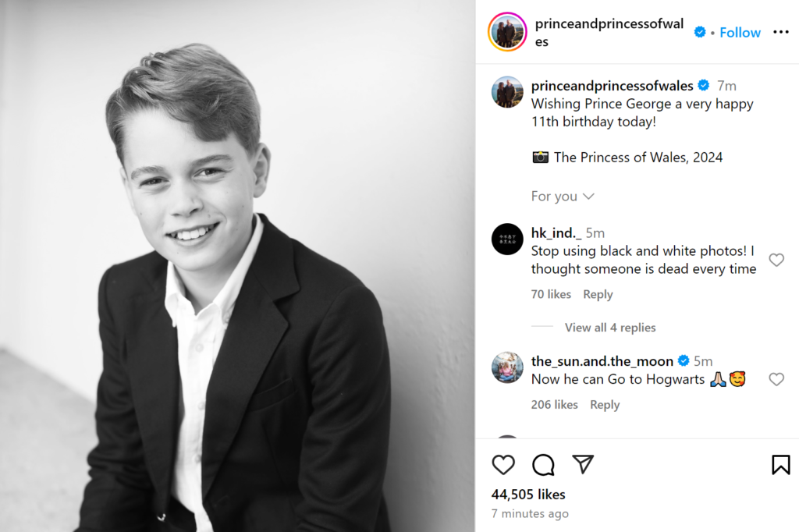
Task: Open the profile picture story ring in header
Action: (x=507, y=32)
